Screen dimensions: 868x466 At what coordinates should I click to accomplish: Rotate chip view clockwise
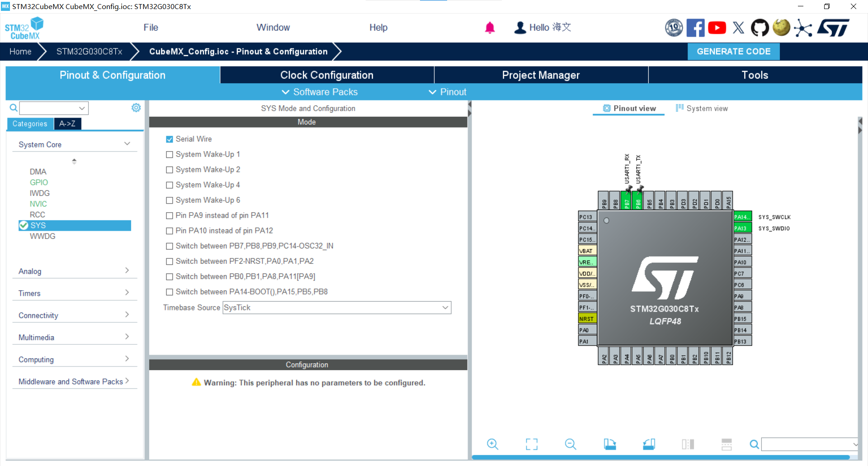click(x=610, y=444)
